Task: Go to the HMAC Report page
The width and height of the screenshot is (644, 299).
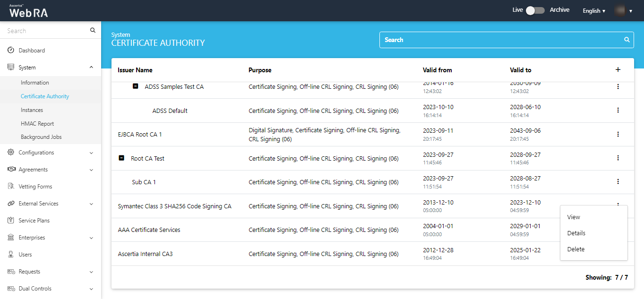Action: click(37, 124)
